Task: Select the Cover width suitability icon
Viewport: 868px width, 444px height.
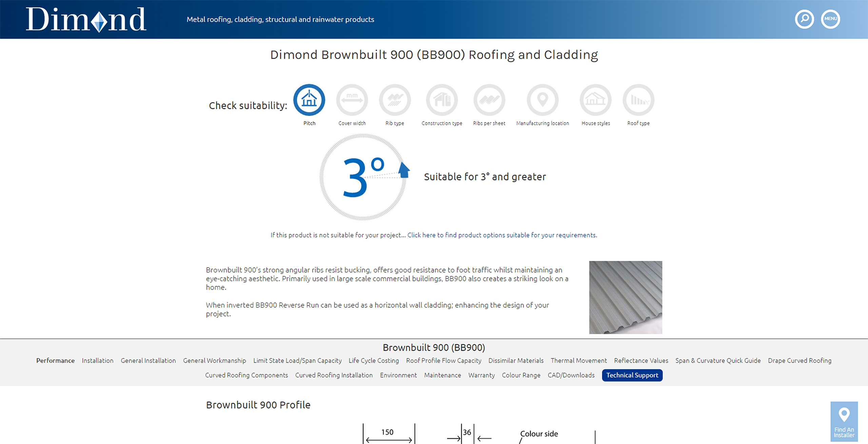Action: click(352, 100)
